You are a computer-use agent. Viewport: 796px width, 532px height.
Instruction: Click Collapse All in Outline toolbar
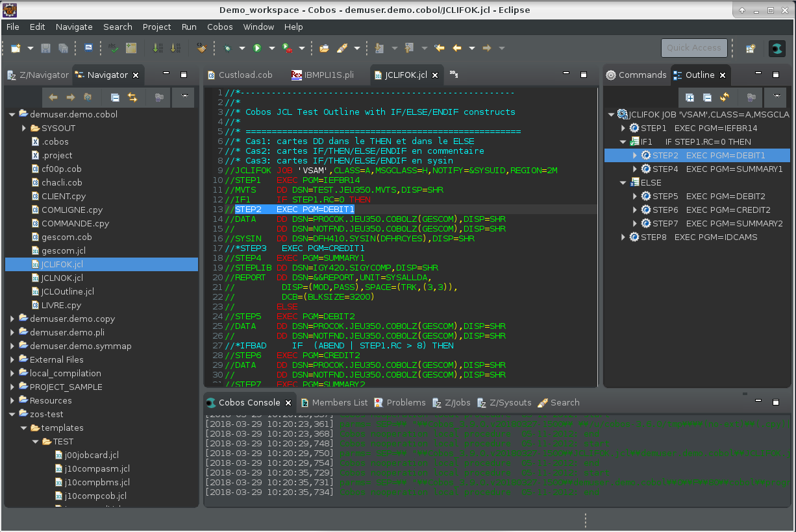[x=707, y=97]
